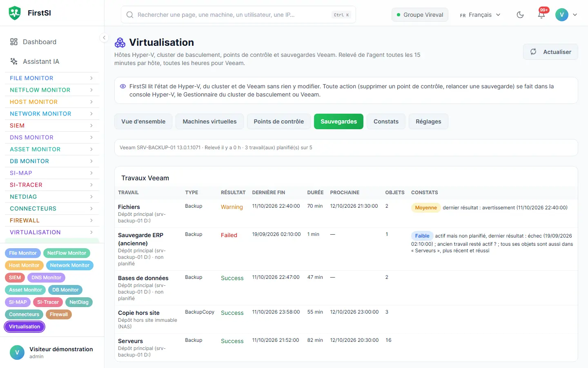Open the Assistant IA sparkle icon

(x=14, y=61)
